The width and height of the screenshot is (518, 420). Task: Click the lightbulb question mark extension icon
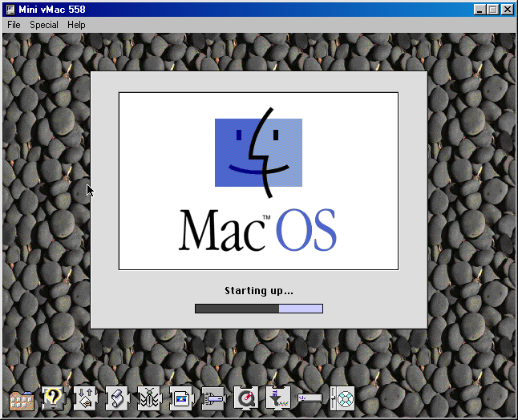point(53,398)
